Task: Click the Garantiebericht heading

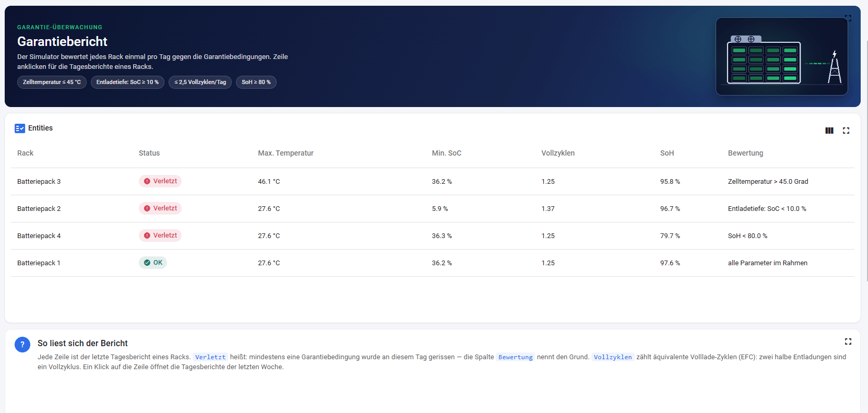Action: pyautogui.click(x=62, y=41)
